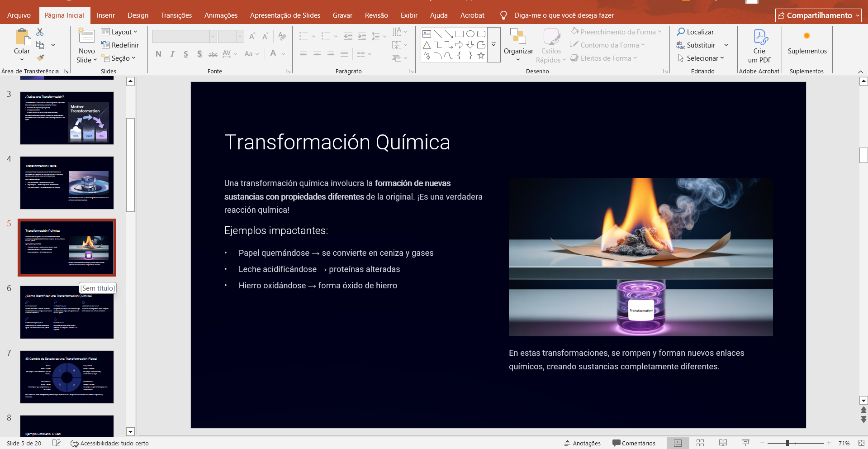Click the zoom slider handle
Screen dimensions: 868x449
tap(787, 443)
